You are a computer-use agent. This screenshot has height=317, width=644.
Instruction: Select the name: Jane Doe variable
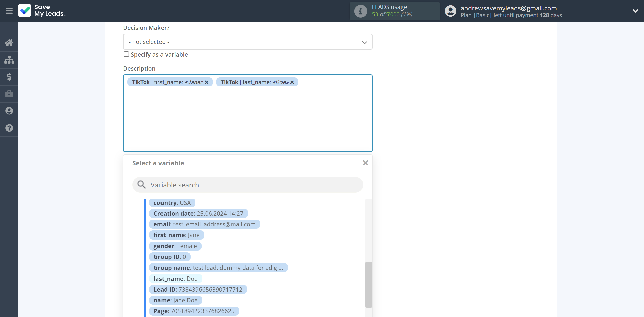pos(176,300)
